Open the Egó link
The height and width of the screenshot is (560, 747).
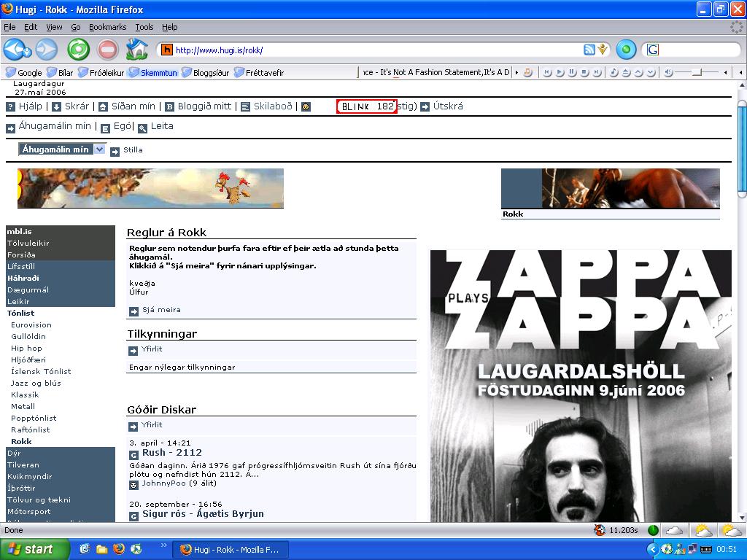[x=123, y=126]
